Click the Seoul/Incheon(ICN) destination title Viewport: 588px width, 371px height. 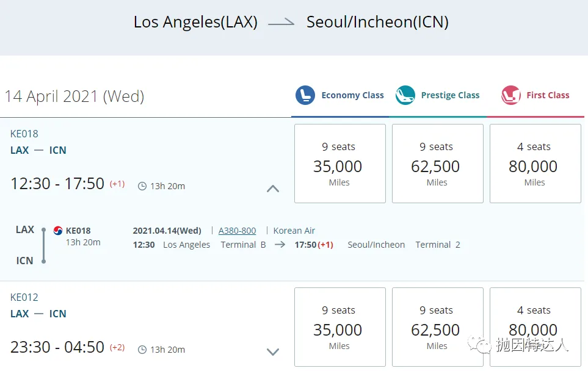377,22
